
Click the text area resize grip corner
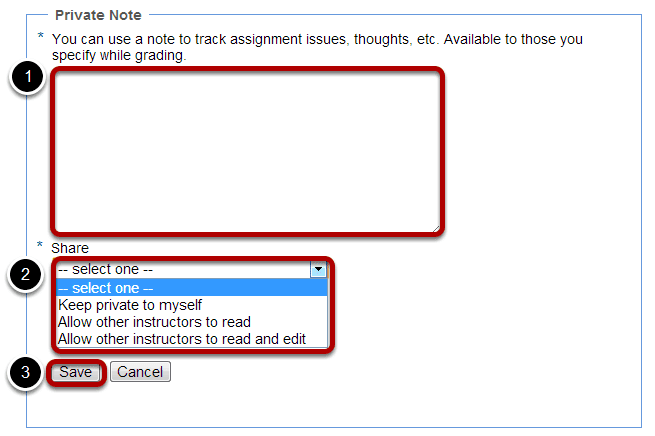(x=436, y=228)
